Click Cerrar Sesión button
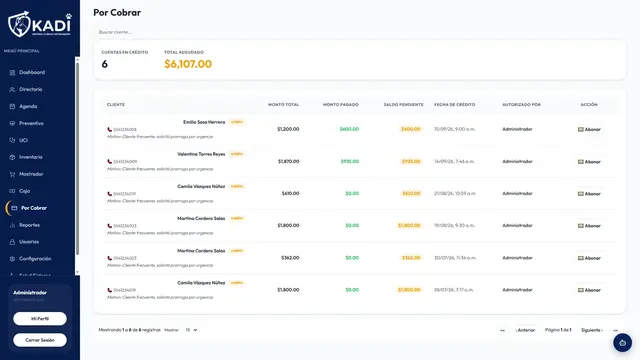This screenshot has height=360, width=640. (x=40, y=340)
